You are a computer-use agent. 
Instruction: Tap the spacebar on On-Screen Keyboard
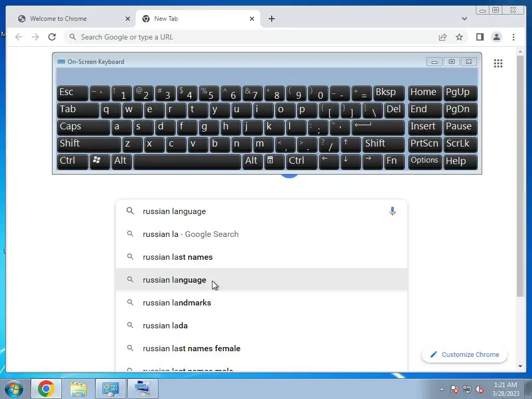click(x=187, y=162)
